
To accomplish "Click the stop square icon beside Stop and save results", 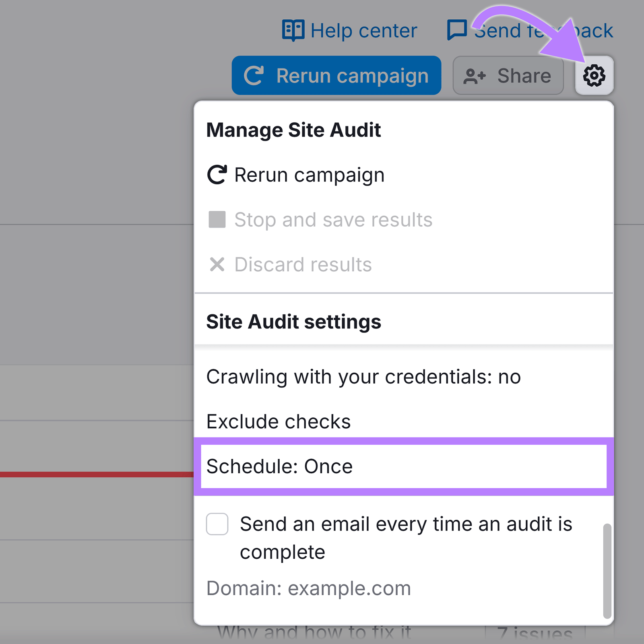I will point(217,220).
